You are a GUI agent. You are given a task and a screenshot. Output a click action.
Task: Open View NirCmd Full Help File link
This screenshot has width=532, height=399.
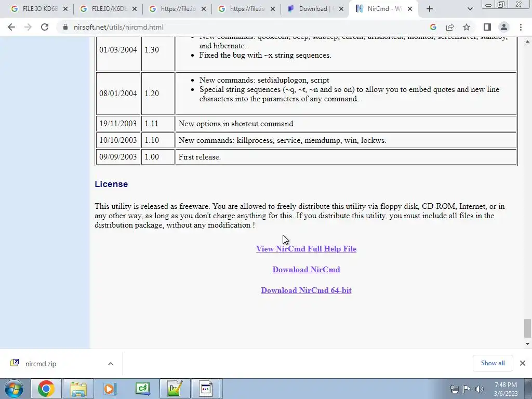[x=306, y=249]
